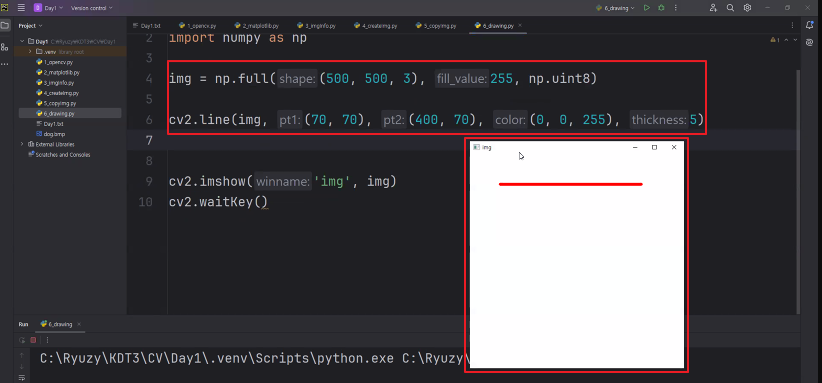The height and width of the screenshot is (383, 822).
Task: Run 6_drawing with the green play icon
Action: tap(647, 8)
